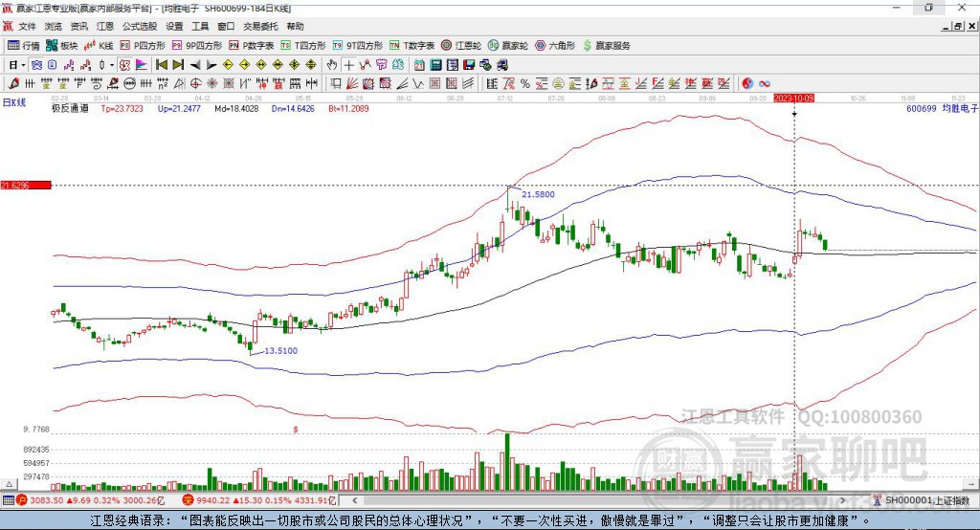Open the 窗口 menu
The image size is (980, 530).
click(226, 26)
